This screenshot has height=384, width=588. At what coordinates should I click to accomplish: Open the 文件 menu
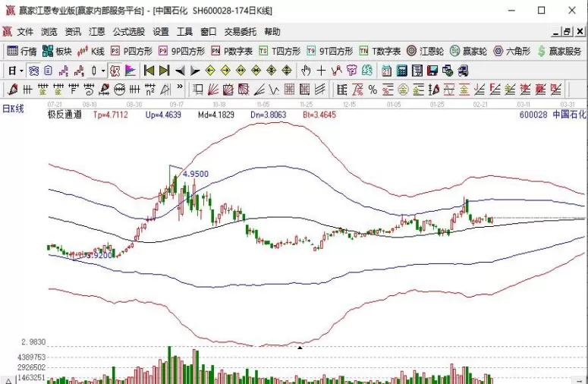[25, 32]
